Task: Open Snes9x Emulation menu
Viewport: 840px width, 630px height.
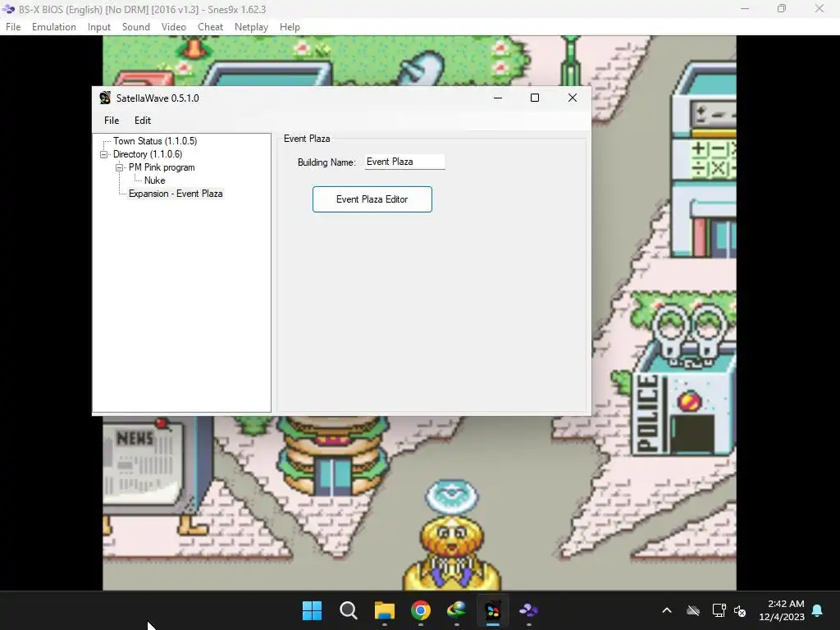Action: 53,27
